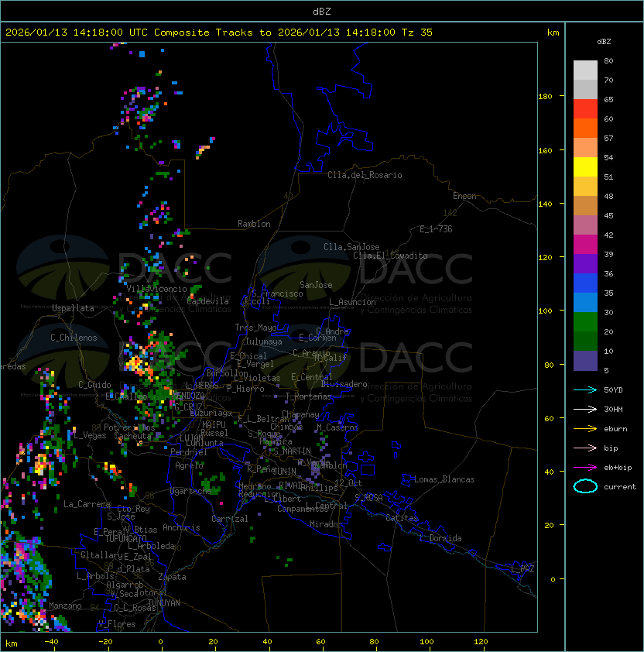644x652 pixels.
Task: Click the 'dBZ' title at the top
Action: tap(322, 11)
